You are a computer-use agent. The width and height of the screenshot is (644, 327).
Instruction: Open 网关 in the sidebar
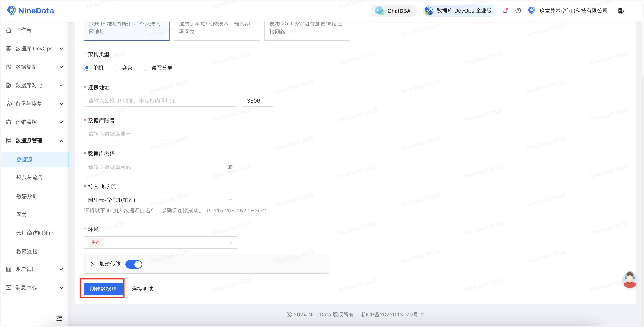[x=22, y=215]
